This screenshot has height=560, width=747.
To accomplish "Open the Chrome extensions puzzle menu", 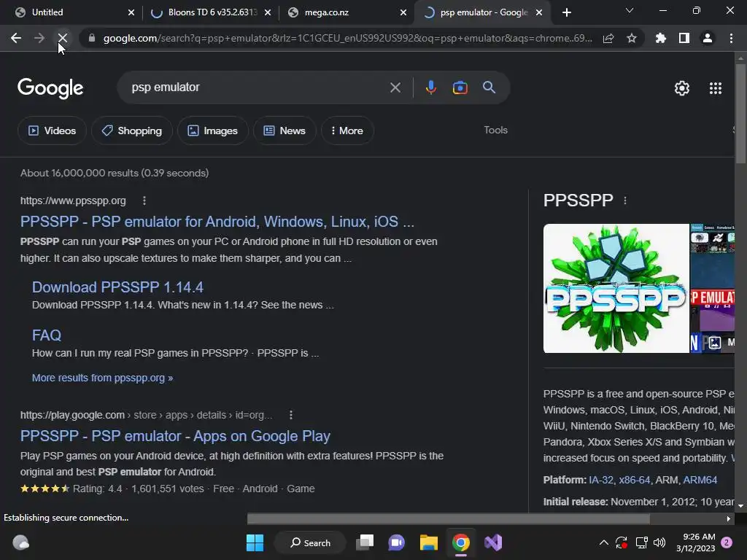I will tap(661, 38).
